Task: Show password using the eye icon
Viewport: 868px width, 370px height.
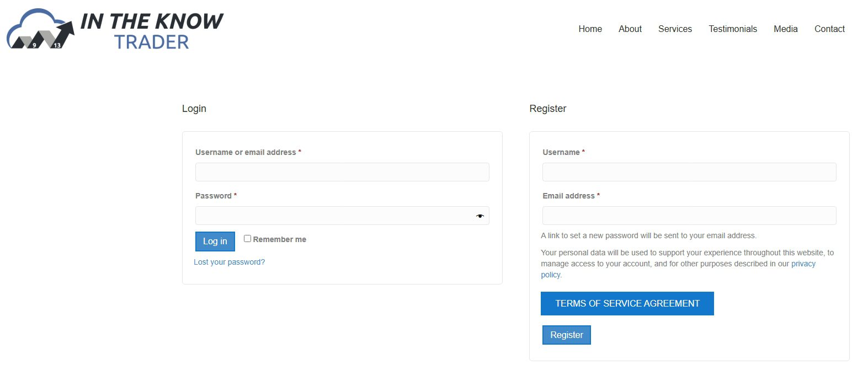Action: [x=480, y=216]
